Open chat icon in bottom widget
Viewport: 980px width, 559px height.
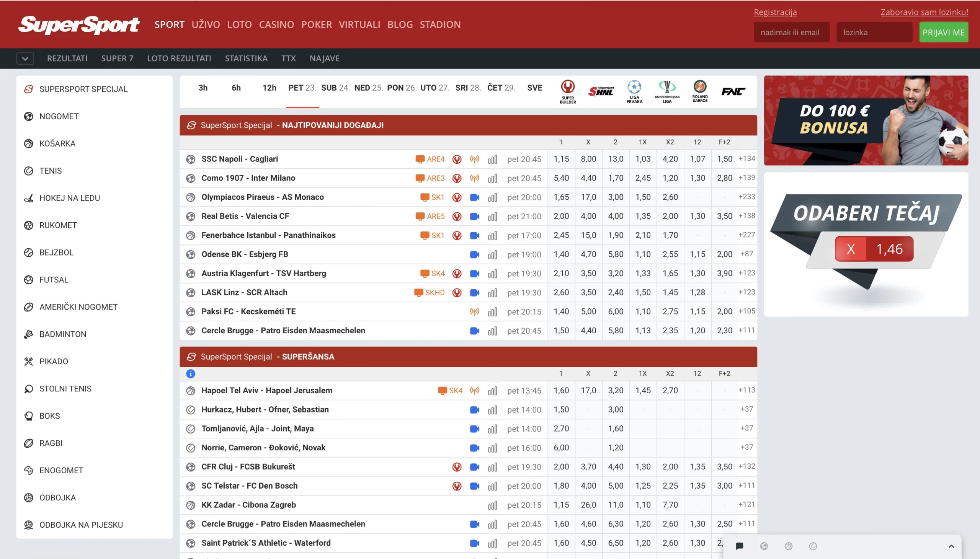(x=739, y=546)
